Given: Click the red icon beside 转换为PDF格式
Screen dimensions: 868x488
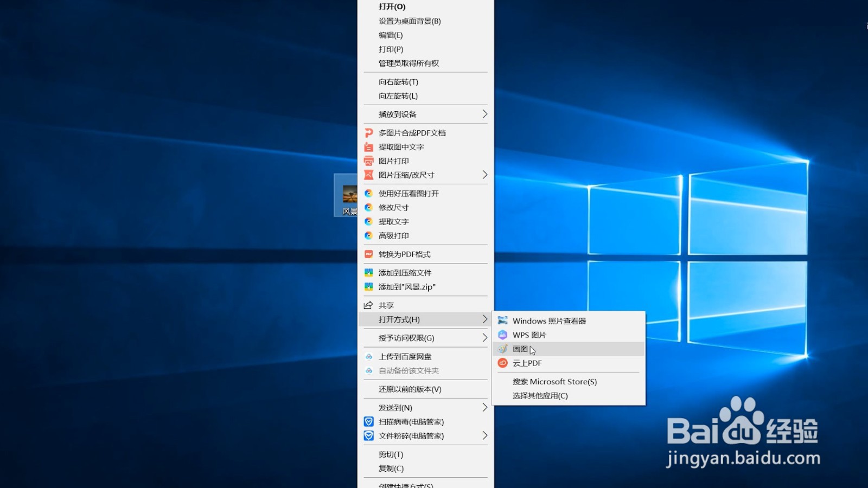Looking at the screenshot, I should (368, 254).
